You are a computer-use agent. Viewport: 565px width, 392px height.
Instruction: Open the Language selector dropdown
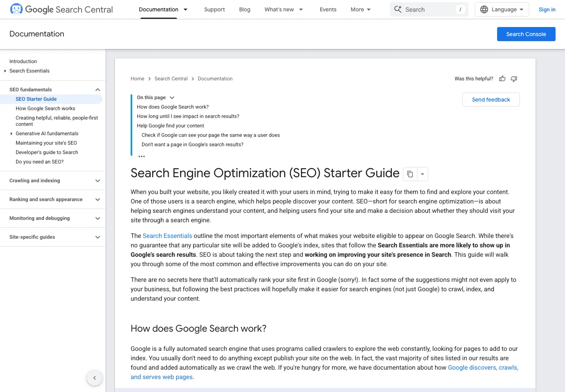(x=502, y=9)
